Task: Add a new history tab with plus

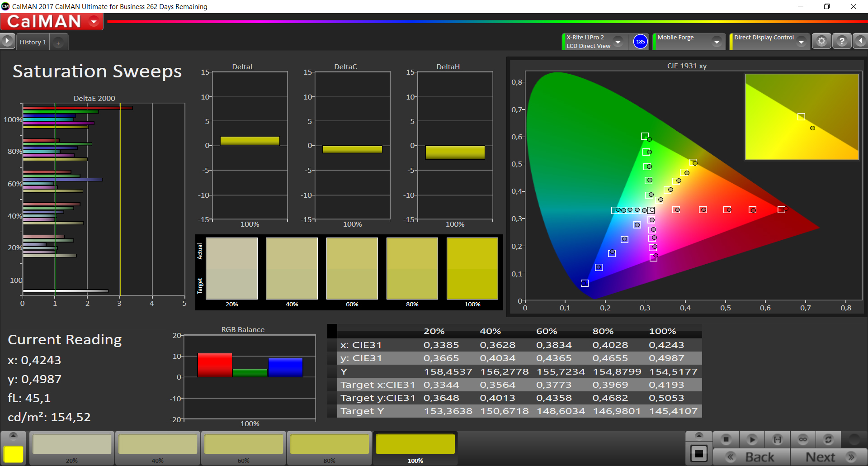Action: [58, 43]
